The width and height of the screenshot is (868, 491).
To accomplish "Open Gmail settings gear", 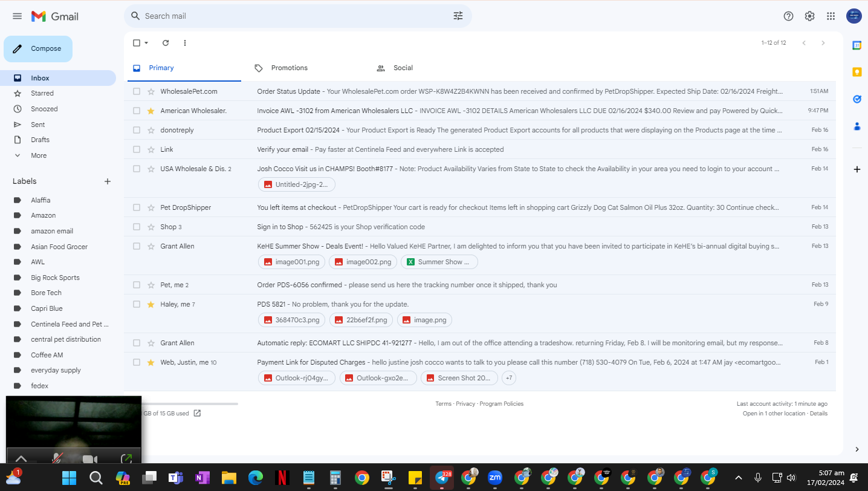I will [x=809, y=16].
